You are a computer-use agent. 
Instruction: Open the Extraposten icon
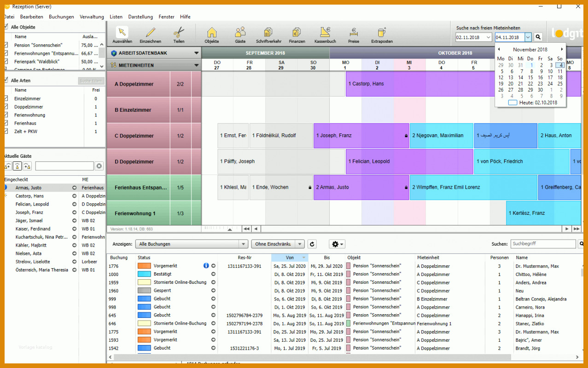[x=382, y=34]
